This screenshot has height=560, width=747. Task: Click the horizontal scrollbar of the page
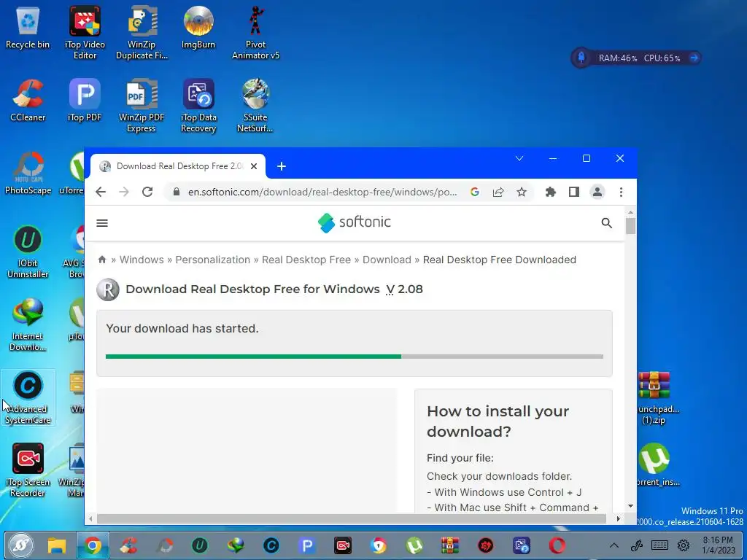coord(352,518)
